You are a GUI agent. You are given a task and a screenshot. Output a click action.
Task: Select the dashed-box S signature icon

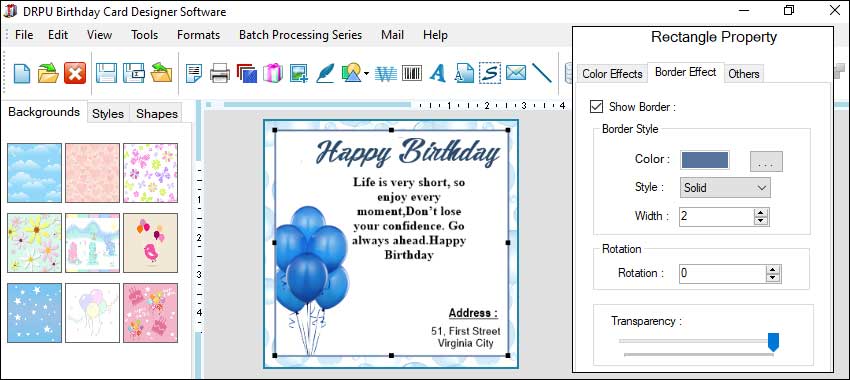[490, 73]
